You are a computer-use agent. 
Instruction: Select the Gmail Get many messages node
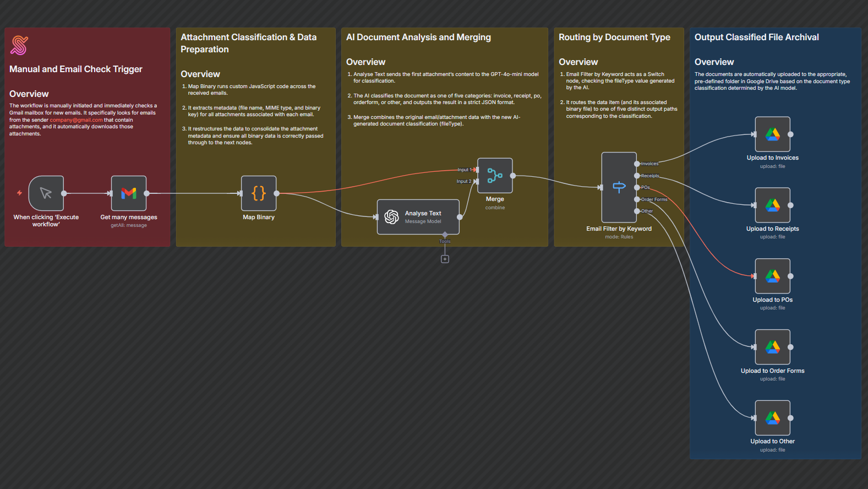point(129,193)
